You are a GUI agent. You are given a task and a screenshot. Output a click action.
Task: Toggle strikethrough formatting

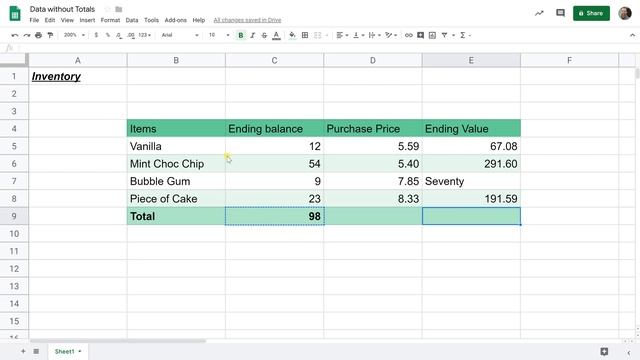[x=264, y=35]
